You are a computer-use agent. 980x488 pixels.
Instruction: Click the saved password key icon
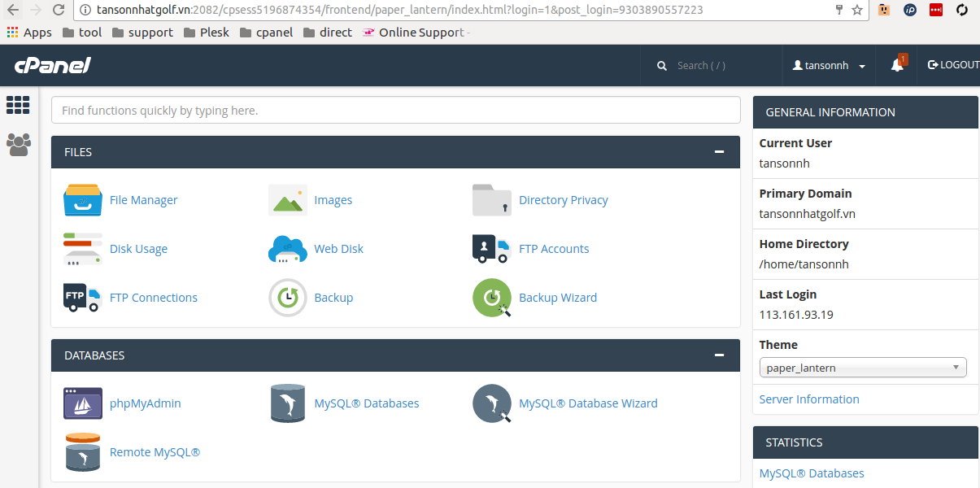click(838, 10)
